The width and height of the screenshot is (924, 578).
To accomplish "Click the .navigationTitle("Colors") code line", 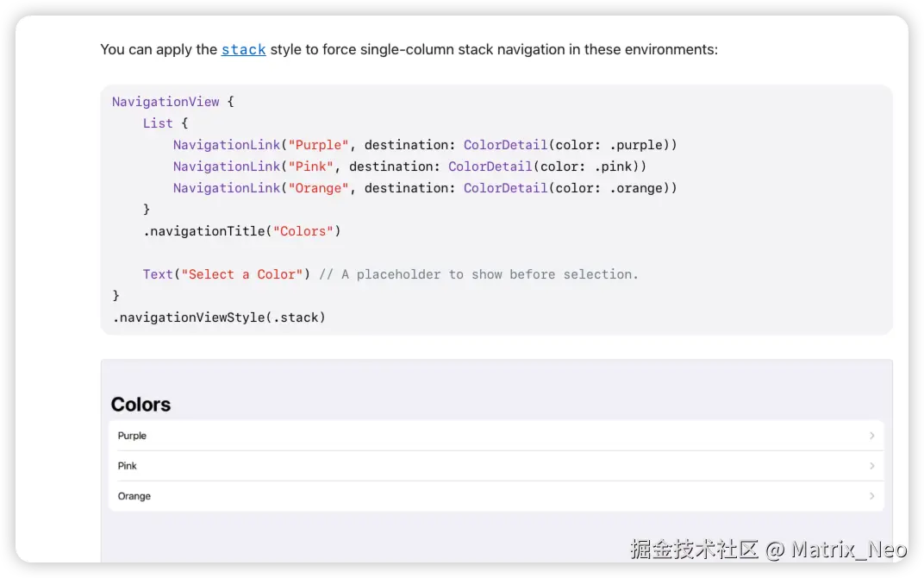I will (x=242, y=231).
